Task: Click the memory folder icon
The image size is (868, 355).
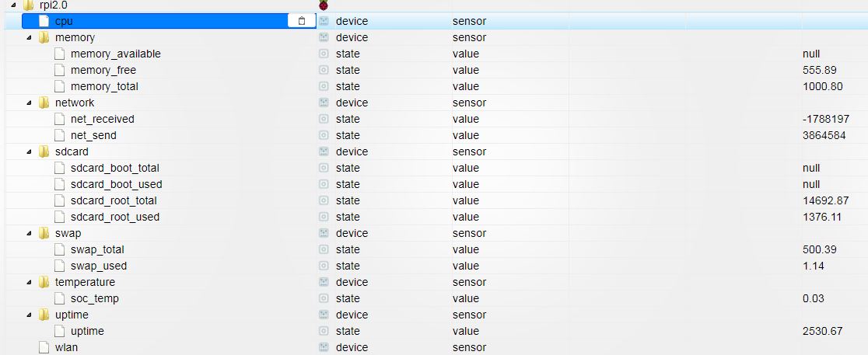Action: coord(44,37)
